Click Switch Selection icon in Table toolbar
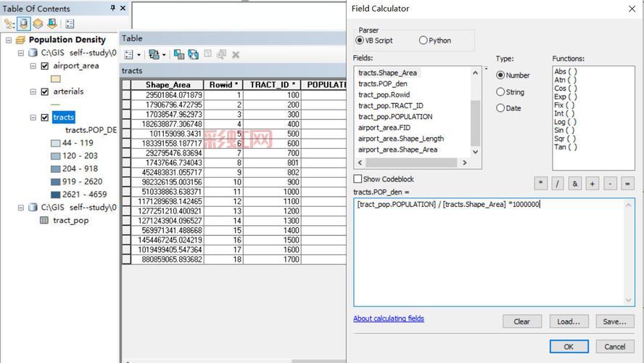This screenshot has width=644, height=363. 194,54
